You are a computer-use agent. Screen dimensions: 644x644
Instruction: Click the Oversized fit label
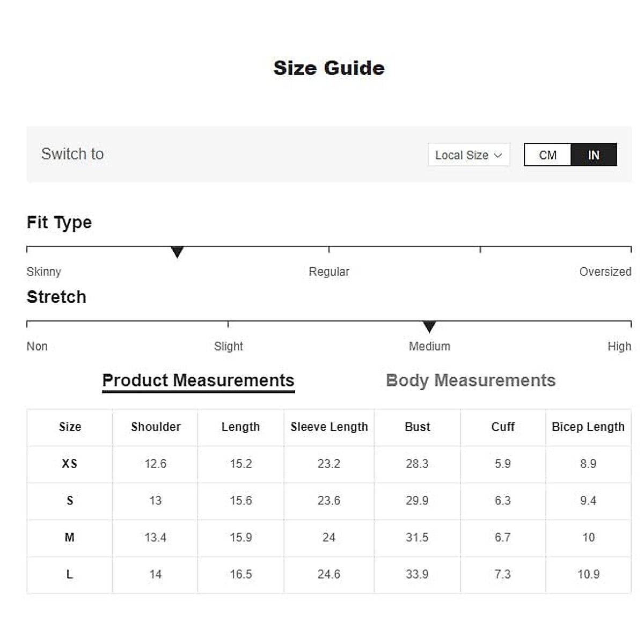605,272
